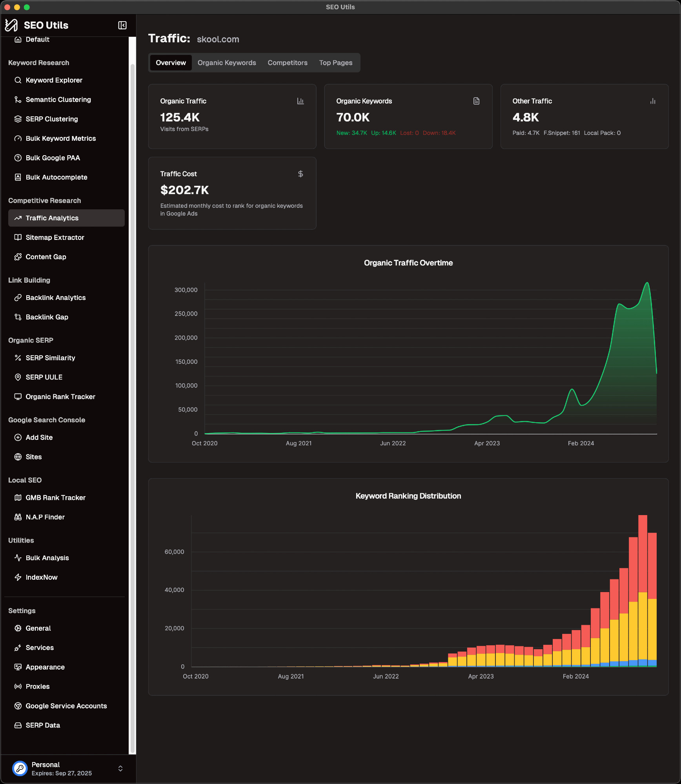Open Sitemap Extractor book icon
The height and width of the screenshot is (784, 681).
pyautogui.click(x=18, y=237)
